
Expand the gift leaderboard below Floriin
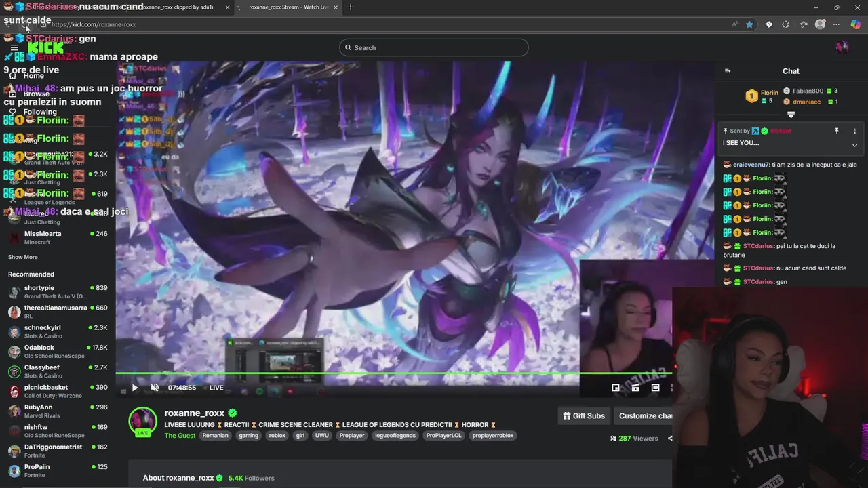click(x=791, y=115)
